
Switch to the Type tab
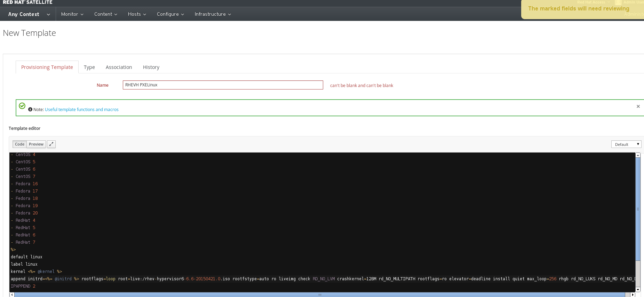[x=89, y=67]
